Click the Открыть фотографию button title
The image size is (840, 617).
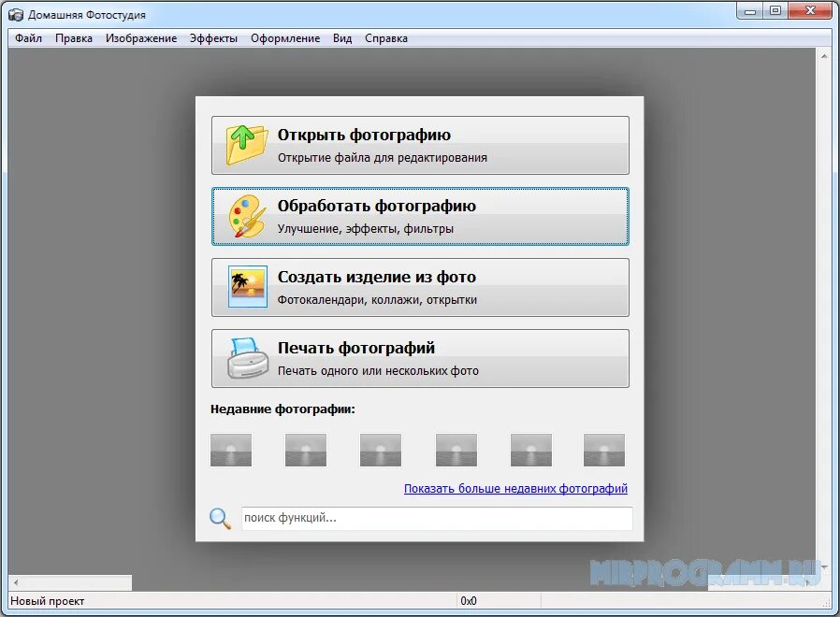coord(364,135)
